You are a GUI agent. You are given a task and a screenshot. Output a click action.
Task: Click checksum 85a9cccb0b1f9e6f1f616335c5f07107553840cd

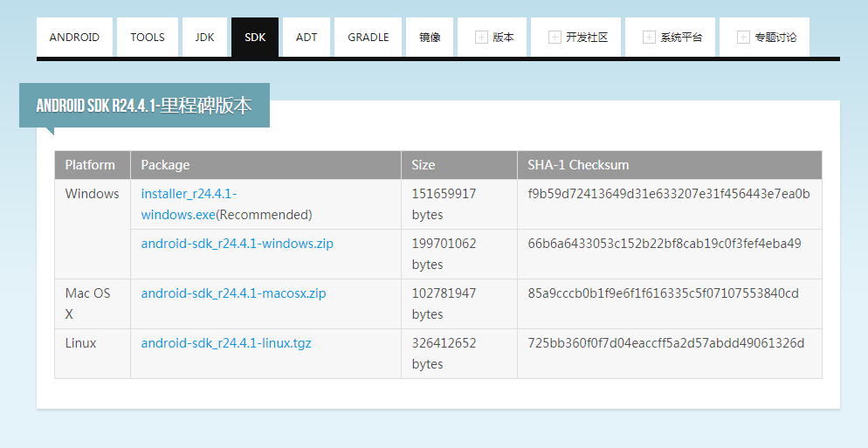pos(663,293)
